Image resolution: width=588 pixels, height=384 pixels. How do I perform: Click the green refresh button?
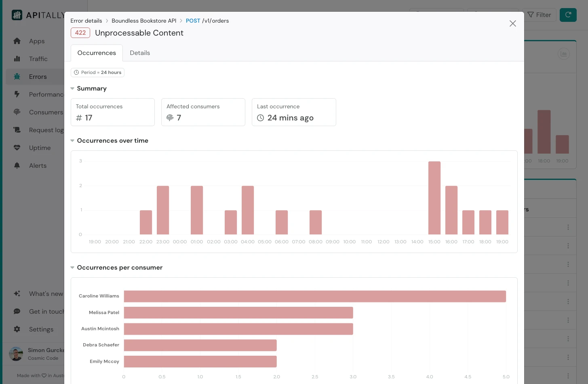point(568,15)
